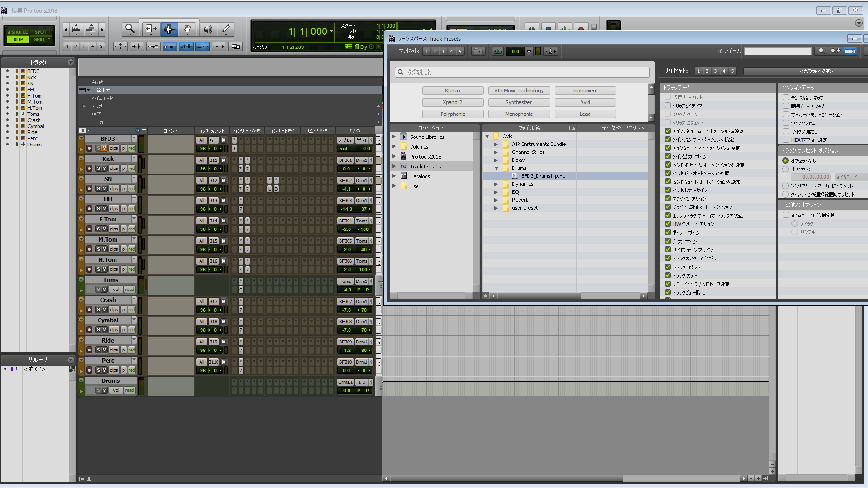This screenshot has width=868, height=488.
Task: Check the クリップとメディア checkbox
Action: click(667, 106)
